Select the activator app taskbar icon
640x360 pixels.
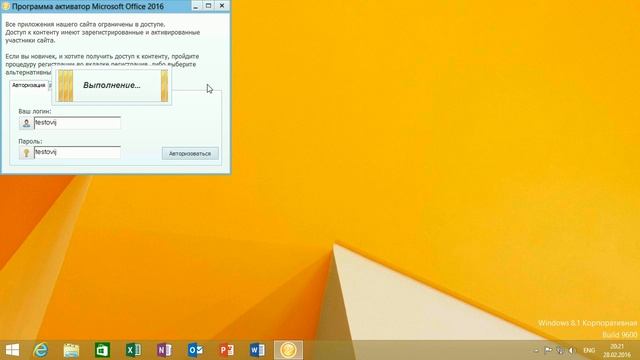pyautogui.click(x=288, y=350)
